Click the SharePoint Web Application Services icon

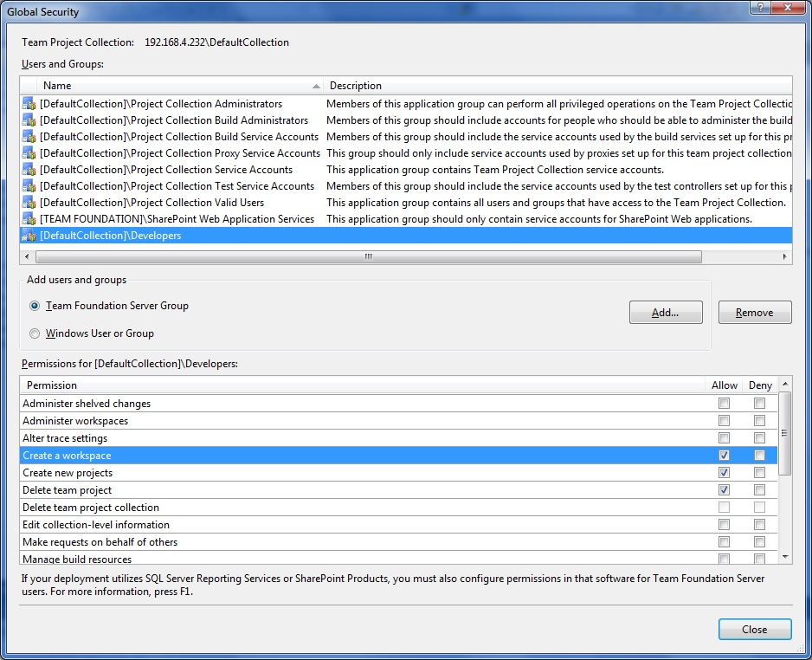point(29,219)
